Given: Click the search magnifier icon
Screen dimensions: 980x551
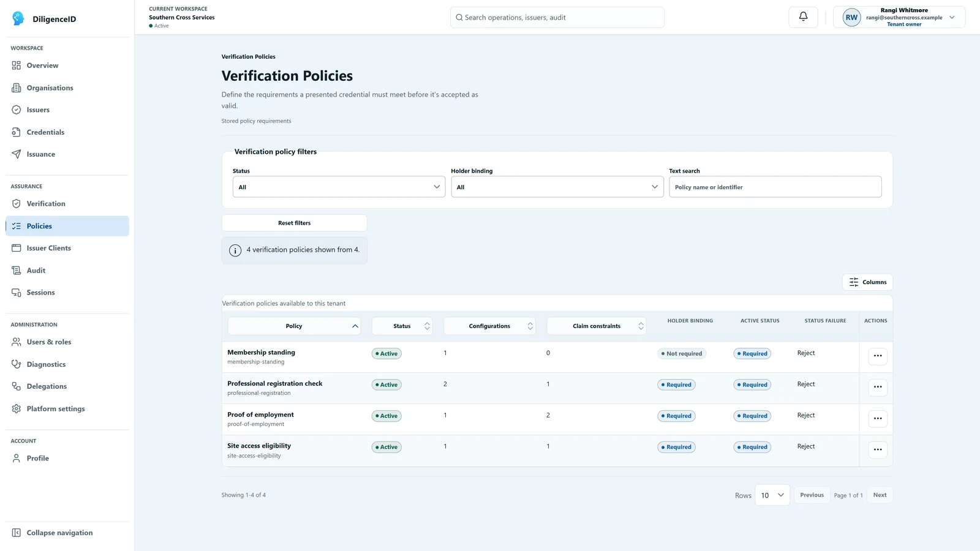Looking at the screenshot, I should 459,18.
